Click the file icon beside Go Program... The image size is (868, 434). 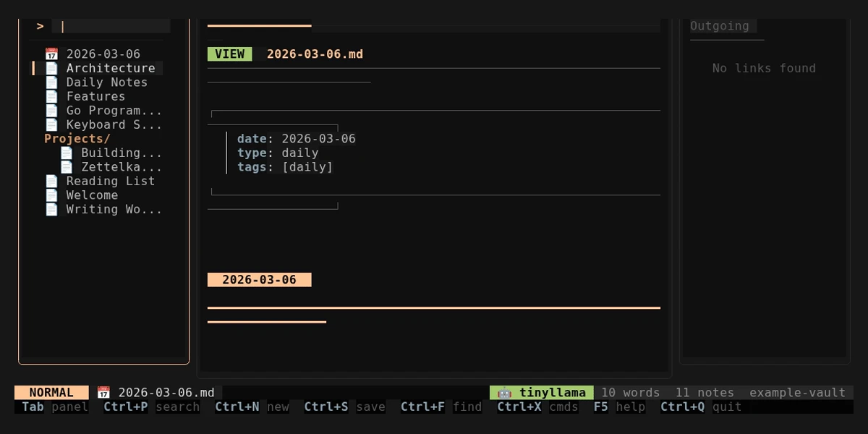[x=51, y=111]
